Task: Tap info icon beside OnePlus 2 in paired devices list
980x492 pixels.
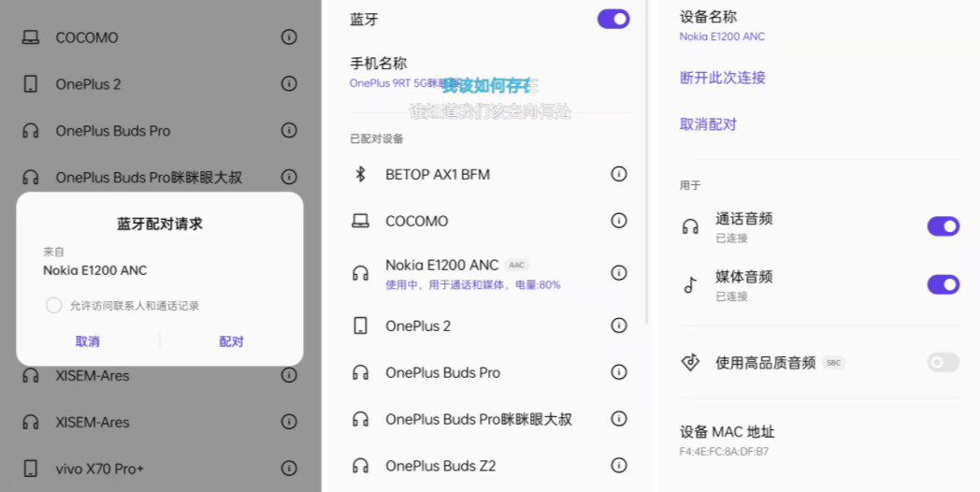Action: [619, 326]
